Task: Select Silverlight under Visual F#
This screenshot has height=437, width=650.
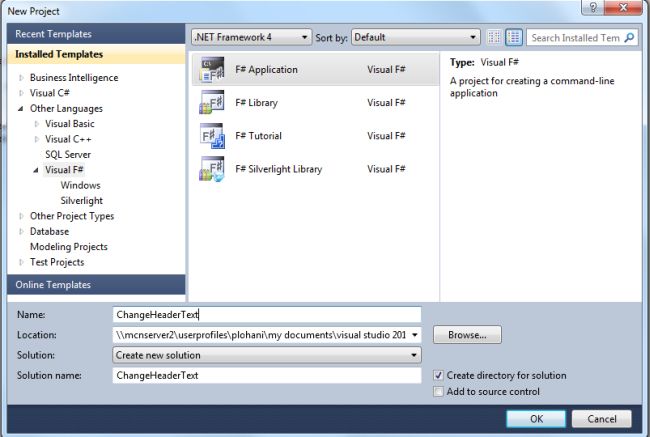Action: click(82, 201)
